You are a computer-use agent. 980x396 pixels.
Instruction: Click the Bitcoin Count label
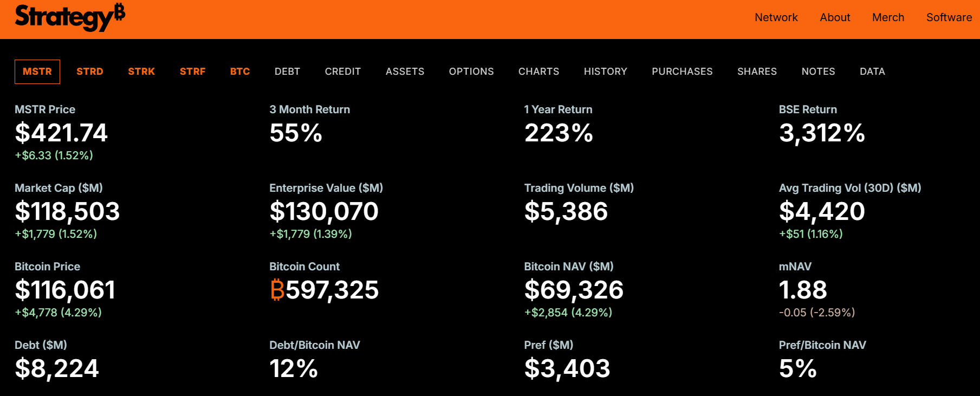pos(304,267)
